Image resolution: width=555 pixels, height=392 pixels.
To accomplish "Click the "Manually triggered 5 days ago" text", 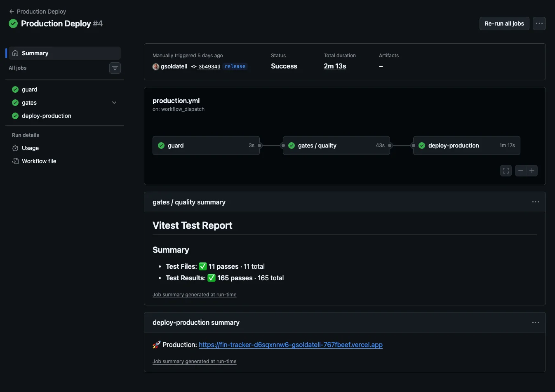I will [188, 56].
